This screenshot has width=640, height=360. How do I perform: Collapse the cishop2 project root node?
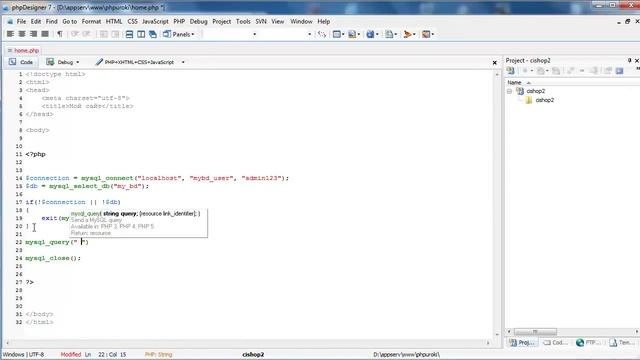[509, 91]
